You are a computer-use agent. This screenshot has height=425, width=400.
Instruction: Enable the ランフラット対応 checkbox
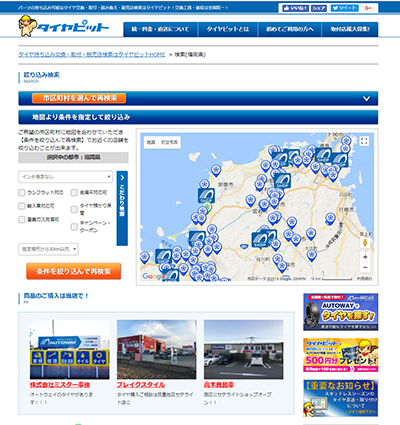(x=22, y=192)
